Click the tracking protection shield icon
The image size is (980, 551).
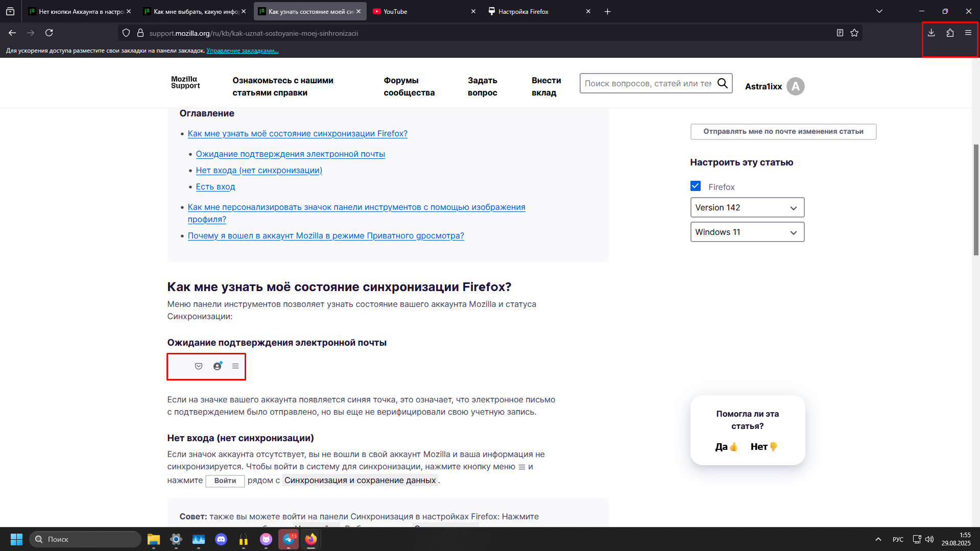[x=126, y=33]
